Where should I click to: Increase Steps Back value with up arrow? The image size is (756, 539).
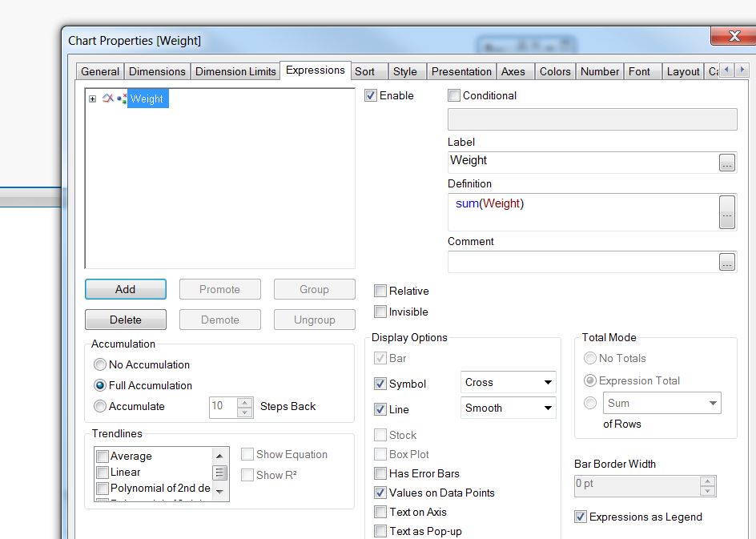coord(245,401)
